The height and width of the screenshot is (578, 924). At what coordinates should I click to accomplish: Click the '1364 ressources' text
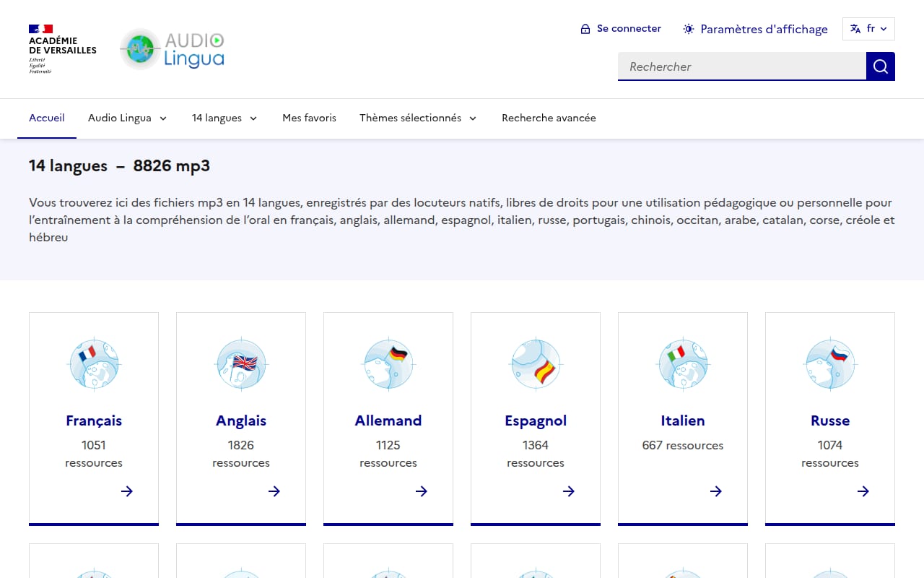536,454
